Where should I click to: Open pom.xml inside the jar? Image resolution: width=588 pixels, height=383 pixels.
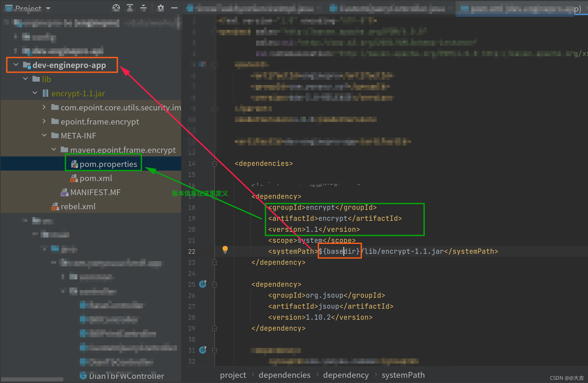click(96, 178)
